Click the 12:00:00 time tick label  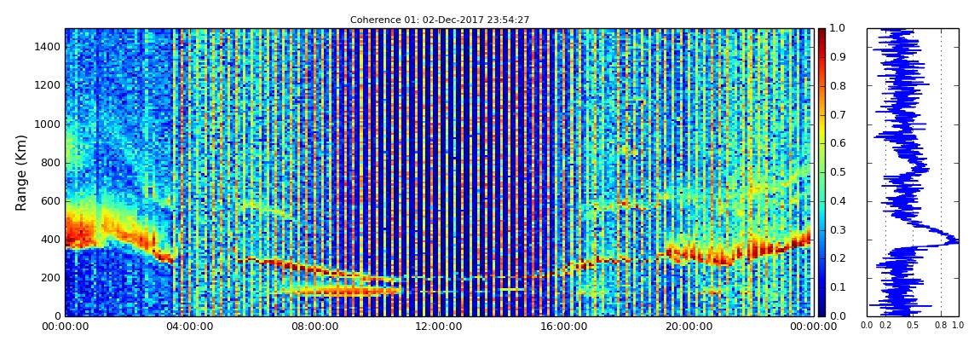[x=438, y=327]
